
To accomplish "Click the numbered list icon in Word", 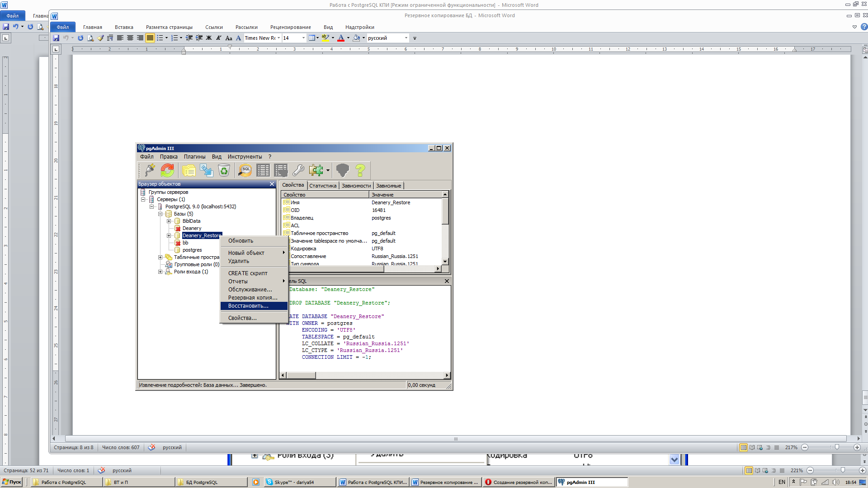I will [x=175, y=38].
